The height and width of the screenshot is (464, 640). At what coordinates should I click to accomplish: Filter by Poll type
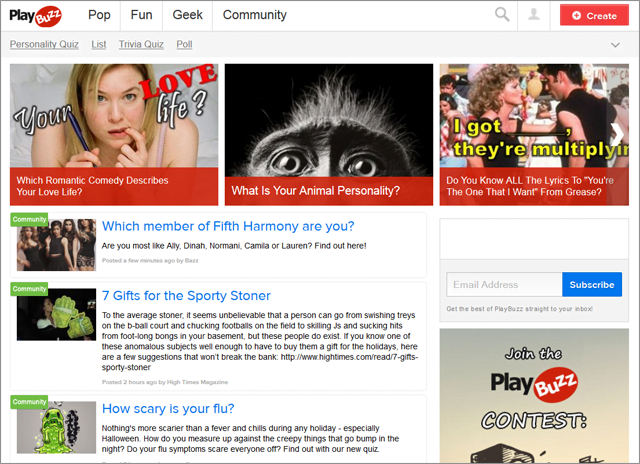tap(184, 44)
